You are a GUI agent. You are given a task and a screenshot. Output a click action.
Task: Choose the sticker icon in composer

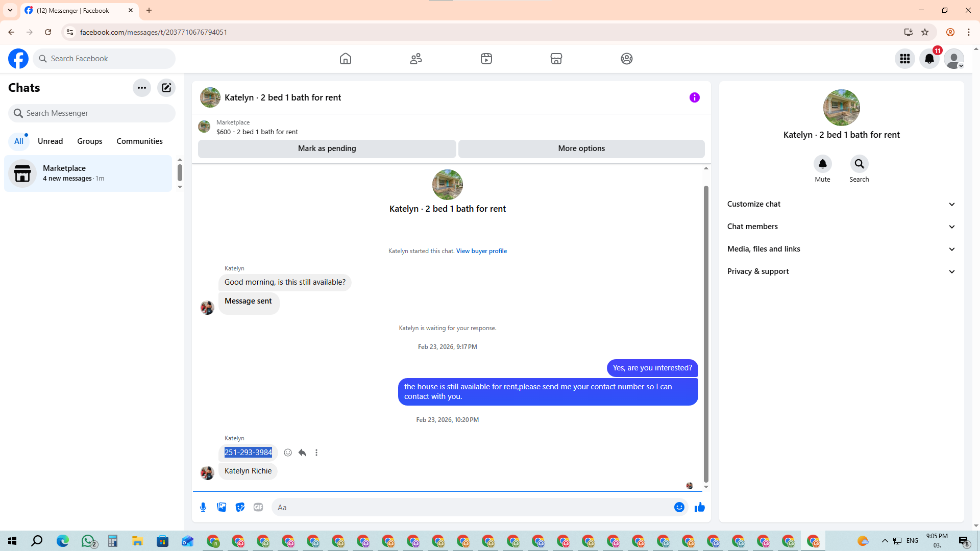pos(240,507)
